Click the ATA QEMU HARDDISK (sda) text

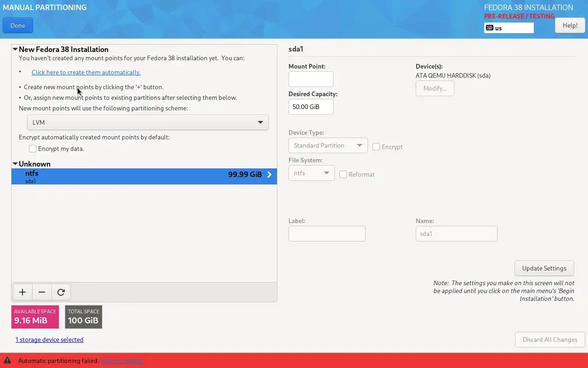453,75
